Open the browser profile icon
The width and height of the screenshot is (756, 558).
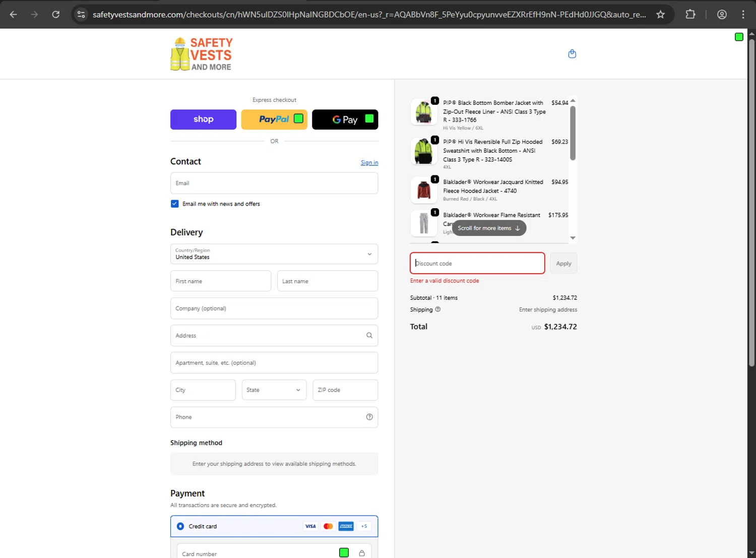722,14
